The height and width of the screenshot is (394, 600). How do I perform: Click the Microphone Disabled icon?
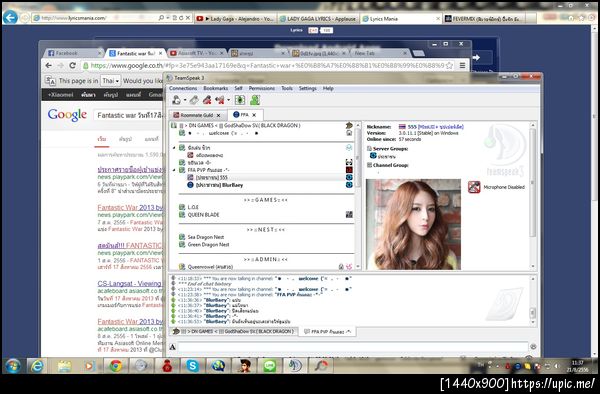(x=474, y=187)
